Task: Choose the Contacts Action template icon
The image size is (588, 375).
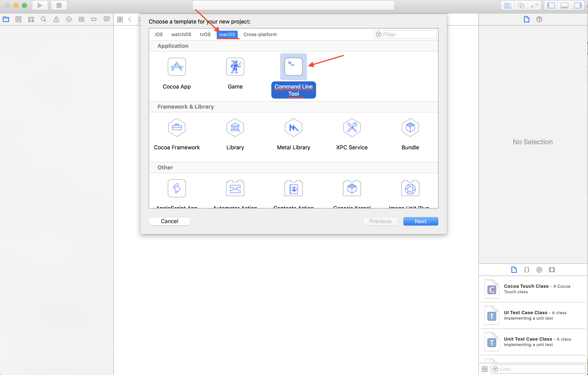Action: click(294, 188)
